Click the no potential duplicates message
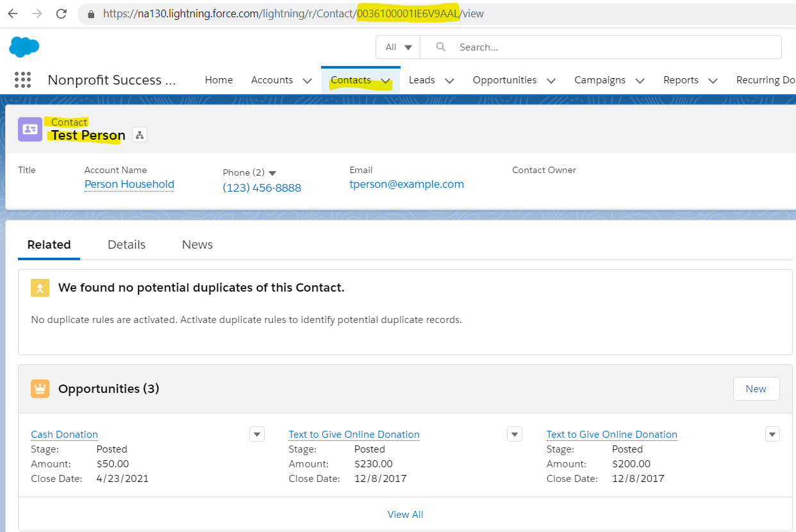 click(201, 288)
